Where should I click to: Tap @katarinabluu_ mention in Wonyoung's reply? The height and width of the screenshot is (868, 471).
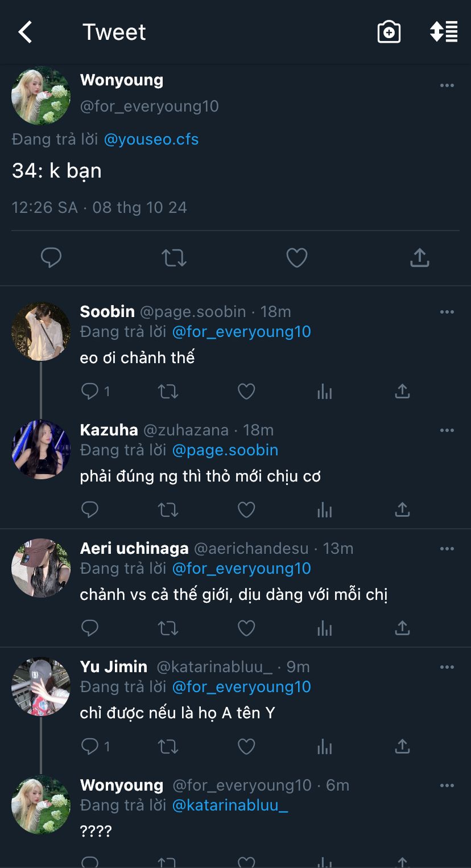click(230, 805)
